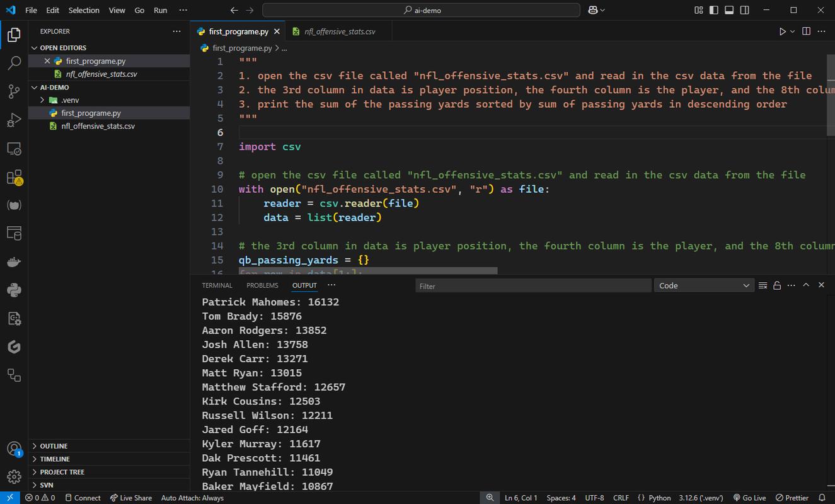Click the output Filter input field
835x504 pixels.
[x=533, y=286]
